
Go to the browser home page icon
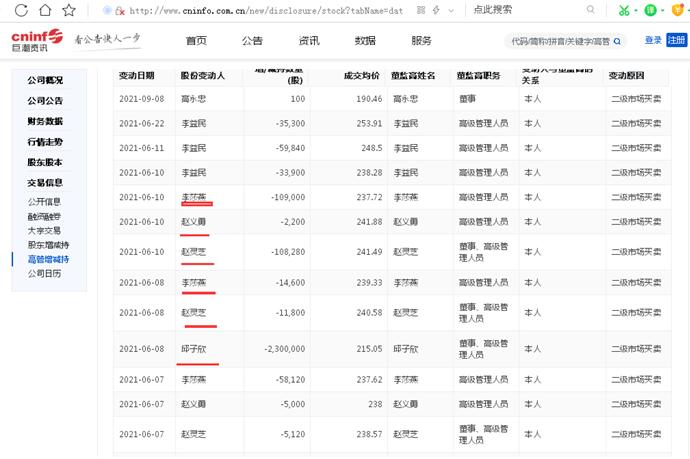click(x=45, y=10)
